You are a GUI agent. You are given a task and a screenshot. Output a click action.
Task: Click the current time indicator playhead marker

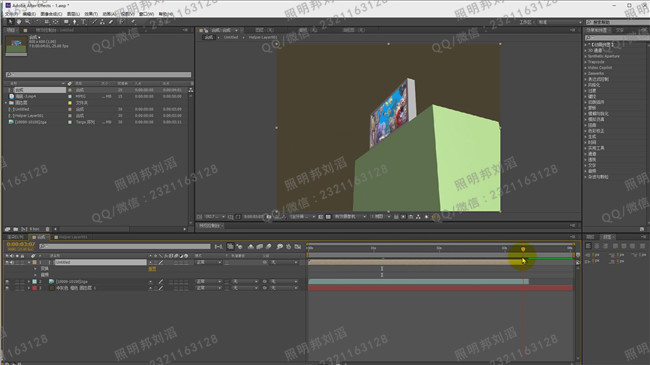pos(523,249)
